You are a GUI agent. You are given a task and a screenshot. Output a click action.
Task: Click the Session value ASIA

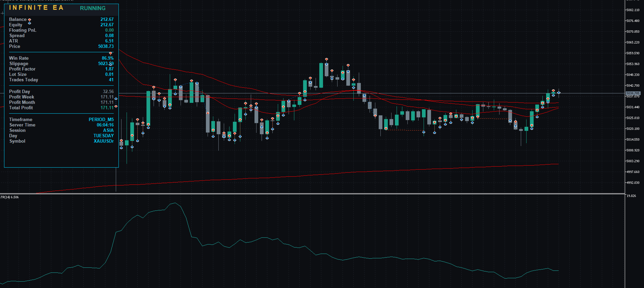[108, 131]
